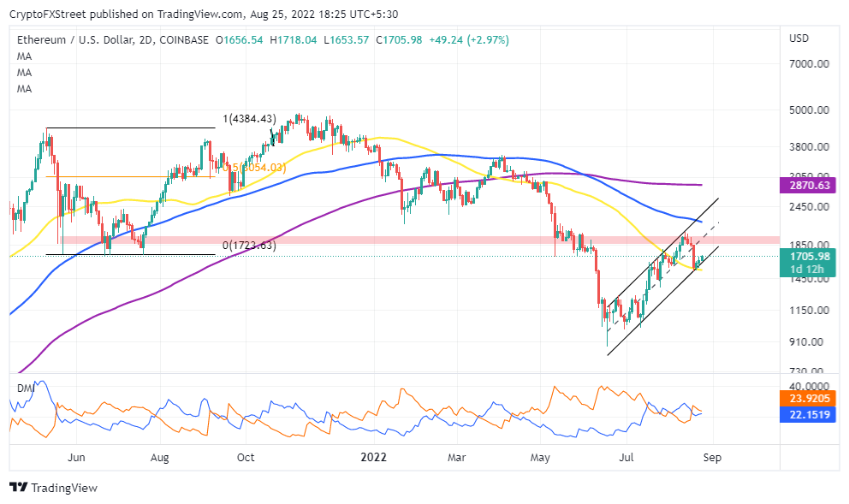Click the TradingView logo icon
This screenshot has height=504, width=849.
(x=19, y=487)
